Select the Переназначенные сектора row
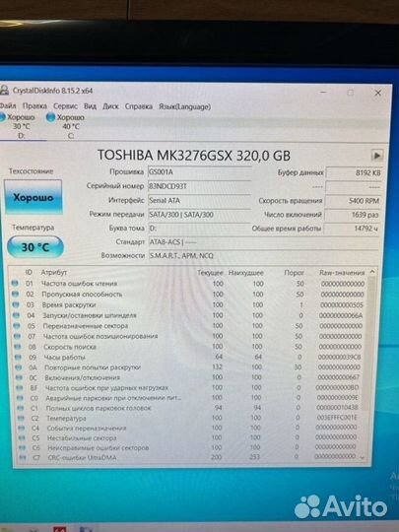This screenshot has height=532, width=399. tap(188, 326)
